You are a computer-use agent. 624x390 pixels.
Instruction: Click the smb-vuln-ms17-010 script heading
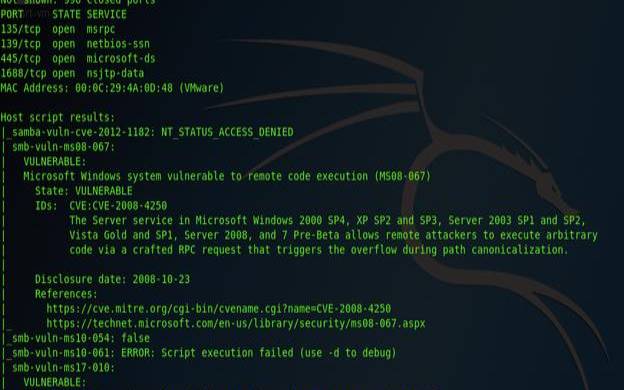(x=63, y=368)
